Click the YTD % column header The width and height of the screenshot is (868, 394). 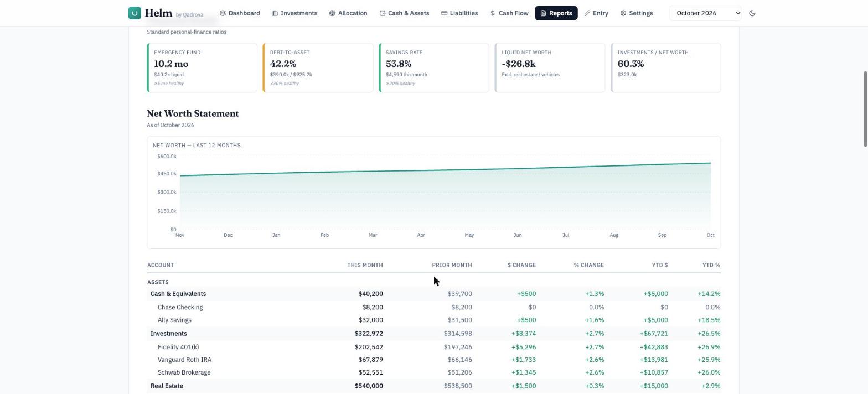(x=711, y=265)
